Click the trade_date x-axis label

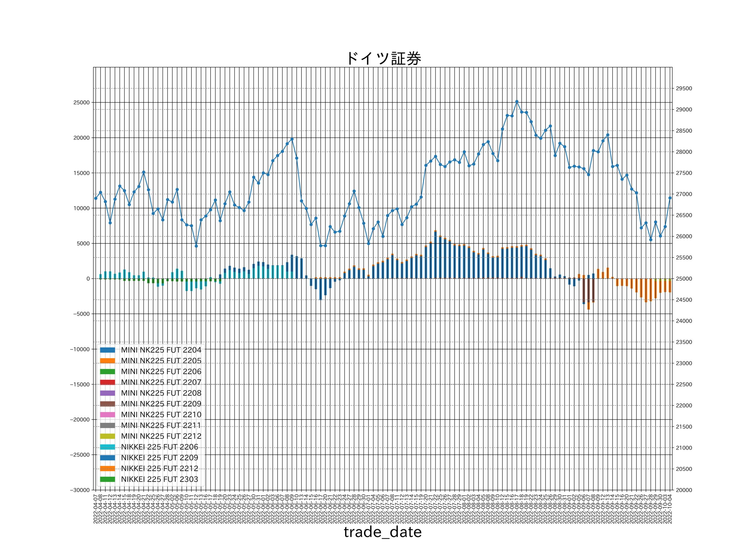pyautogui.click(x=383, y=532)
